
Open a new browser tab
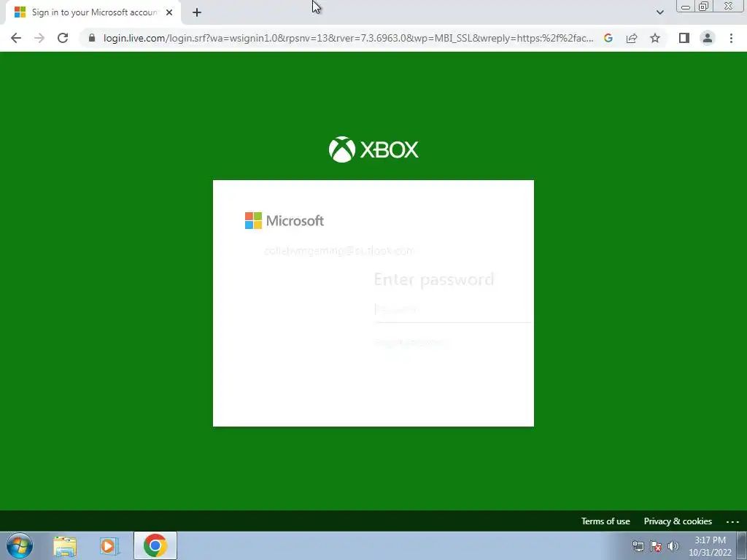pyautogui.click(x=197, y=12)
